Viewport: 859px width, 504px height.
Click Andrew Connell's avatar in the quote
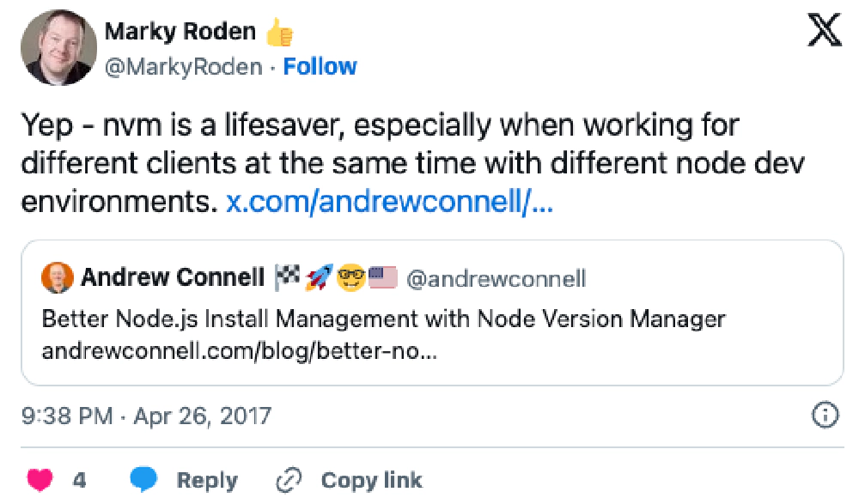tap(56, 276)
